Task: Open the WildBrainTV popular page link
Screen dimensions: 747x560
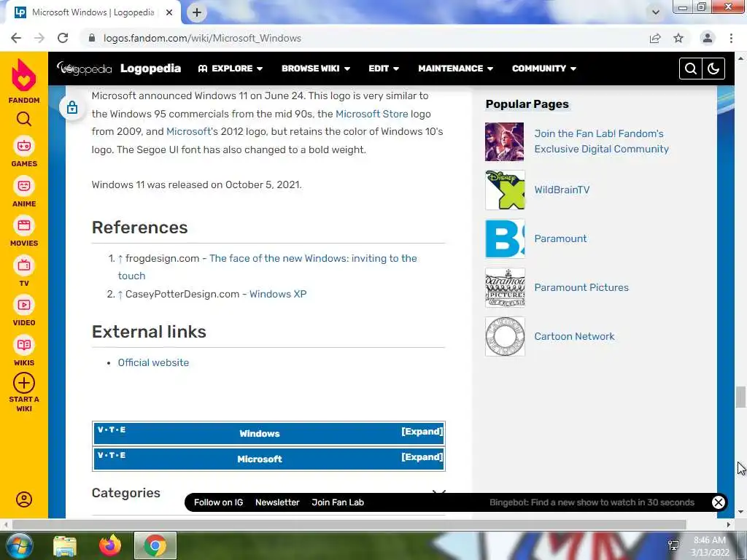Action: [x=562, y=190]
